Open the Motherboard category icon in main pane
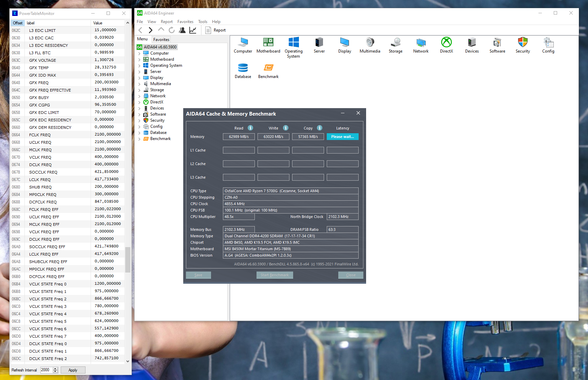 click(268, 45)
